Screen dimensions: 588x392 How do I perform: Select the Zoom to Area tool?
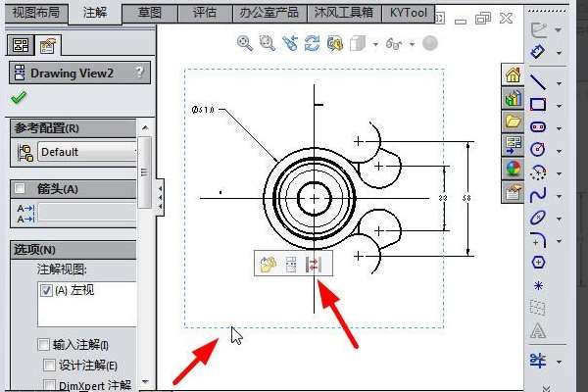click(267, 43)
